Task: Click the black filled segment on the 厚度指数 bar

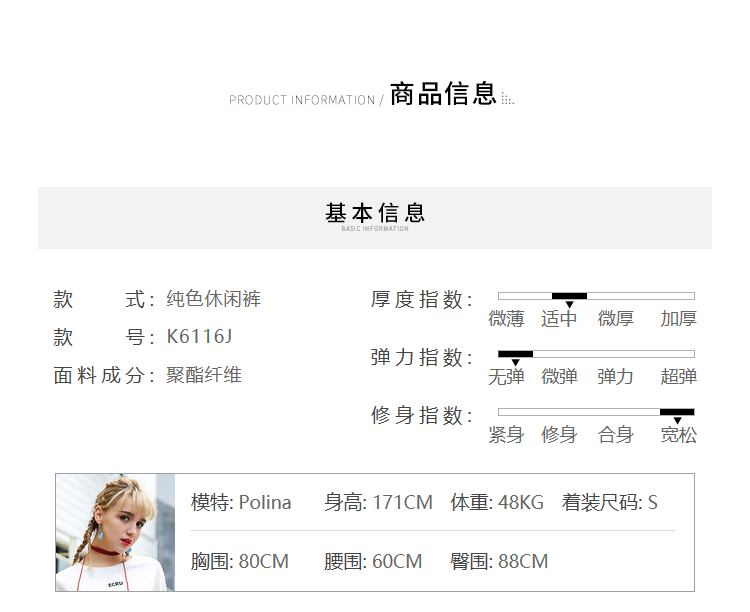Action: [569, 296]
